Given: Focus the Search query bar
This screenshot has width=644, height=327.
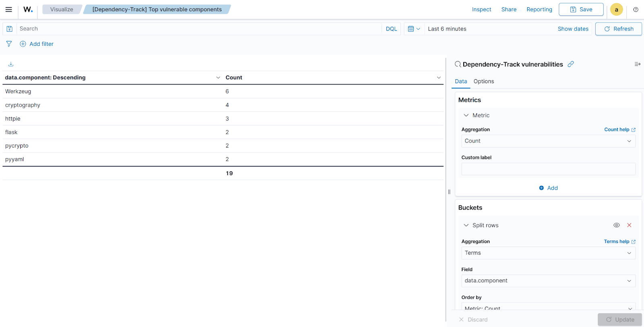Looking at the screenshot, I should (x=199, y=29).
